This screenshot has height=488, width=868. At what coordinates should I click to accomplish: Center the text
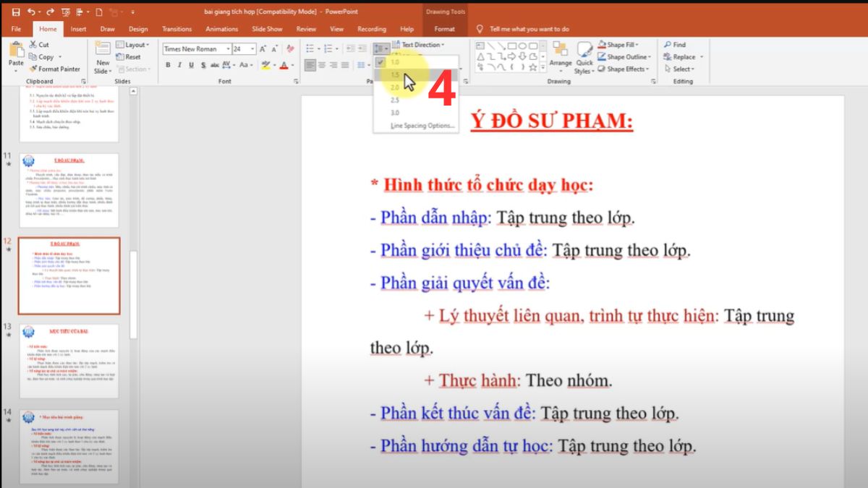322,65
